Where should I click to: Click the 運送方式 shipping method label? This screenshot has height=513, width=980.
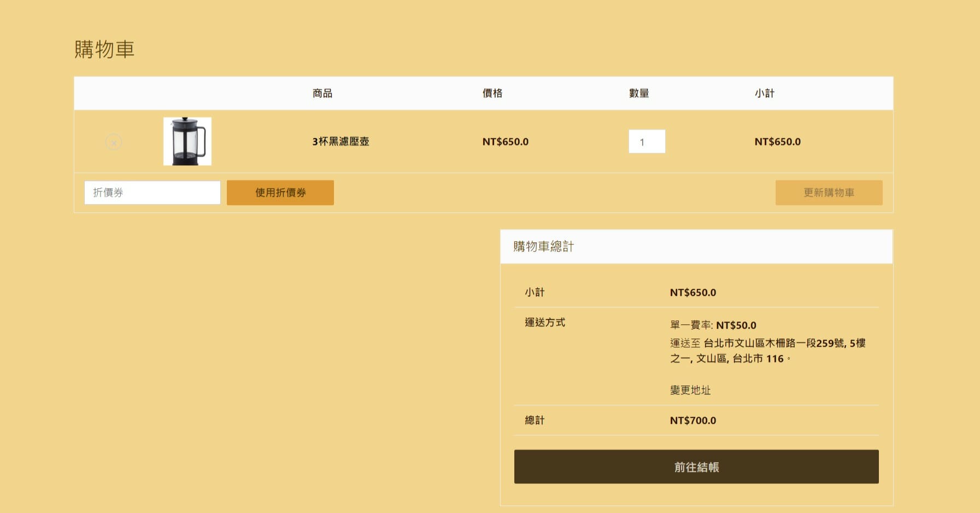(545, 323)
